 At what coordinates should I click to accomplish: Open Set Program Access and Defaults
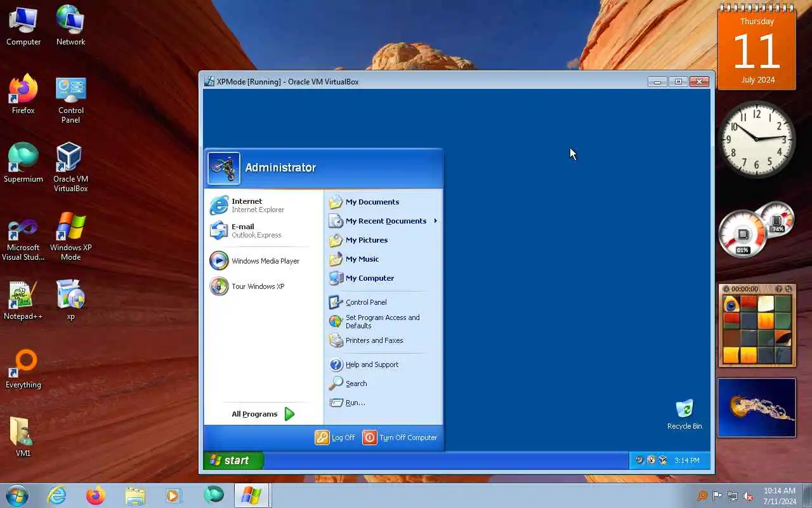coord(383,321)
